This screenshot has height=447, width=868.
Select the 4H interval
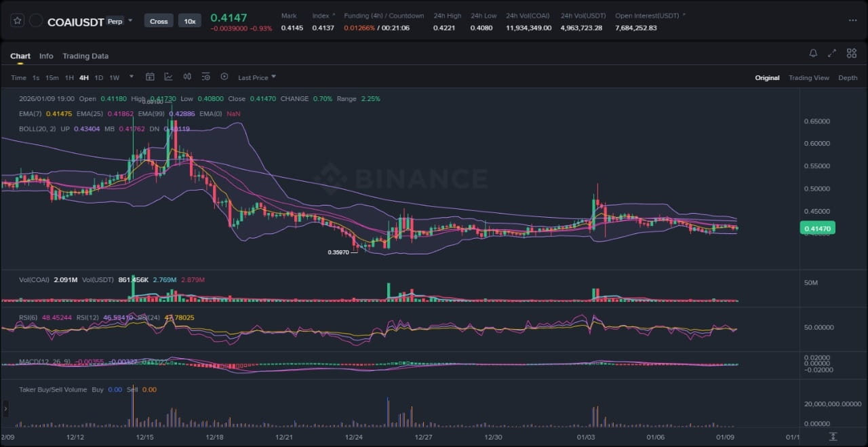click(x=84, y=77)
